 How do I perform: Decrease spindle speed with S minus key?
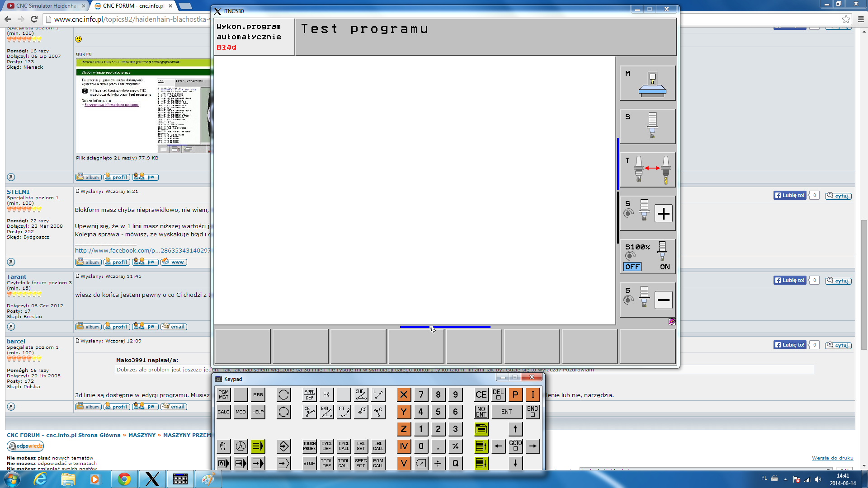click(x=647, y=300)
